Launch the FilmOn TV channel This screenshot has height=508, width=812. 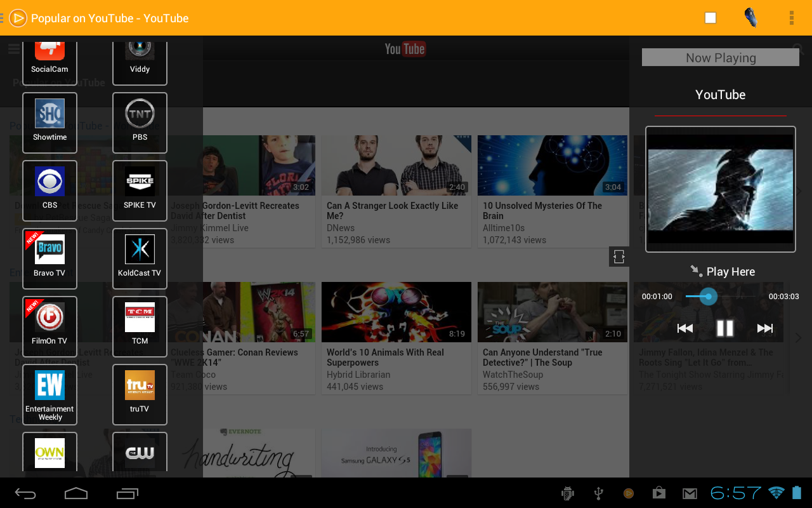49,326
